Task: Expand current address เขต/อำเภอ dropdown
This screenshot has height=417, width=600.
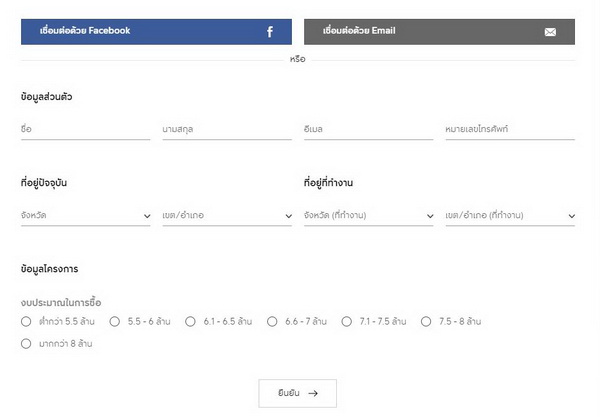Action: tap(226, 215)
